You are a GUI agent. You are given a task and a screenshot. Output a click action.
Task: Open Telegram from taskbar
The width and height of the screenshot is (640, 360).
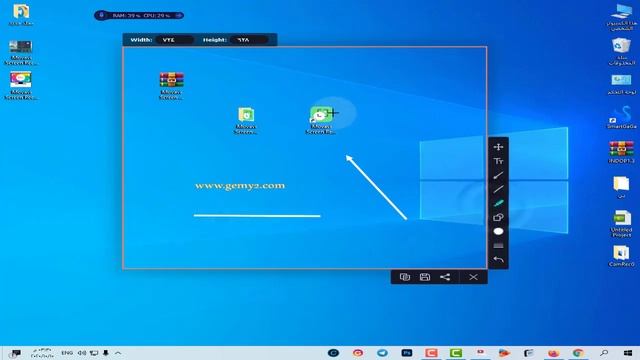(382, 353)
